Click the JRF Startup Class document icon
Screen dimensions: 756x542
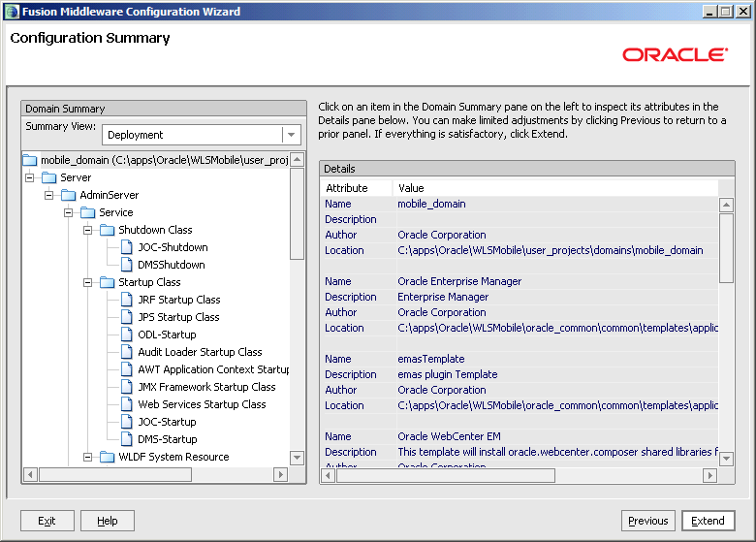click(x=127, y=300)
